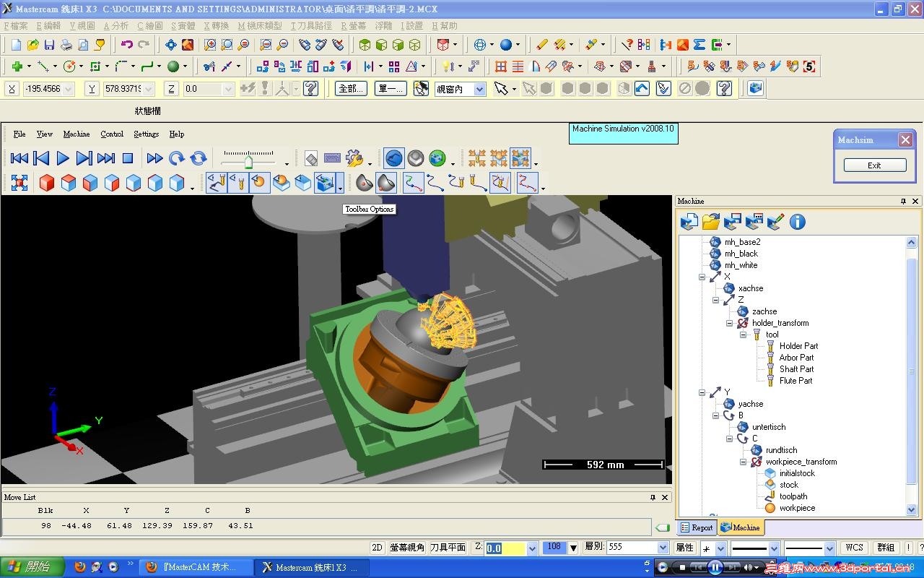This screenshot has width=924, height=578.
Task: Click the Undo arrow icon
Action: (x=127, y=45)
